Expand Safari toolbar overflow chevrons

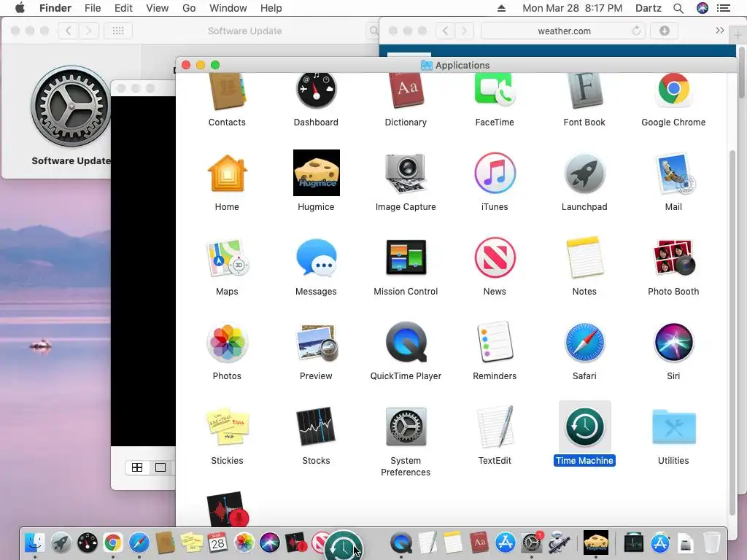720,31
